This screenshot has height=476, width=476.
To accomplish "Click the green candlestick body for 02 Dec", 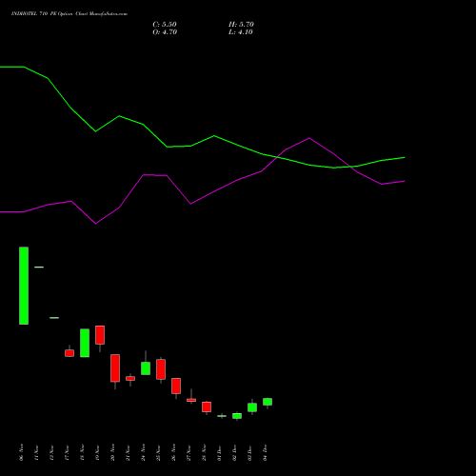I will (237, 416).
